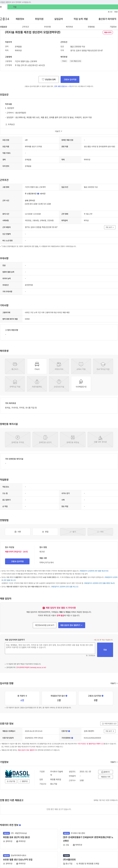Click the 구인인증번호 info icon
Image resolution: width=118 pixels, height=868 pixels.
[72, 738]
